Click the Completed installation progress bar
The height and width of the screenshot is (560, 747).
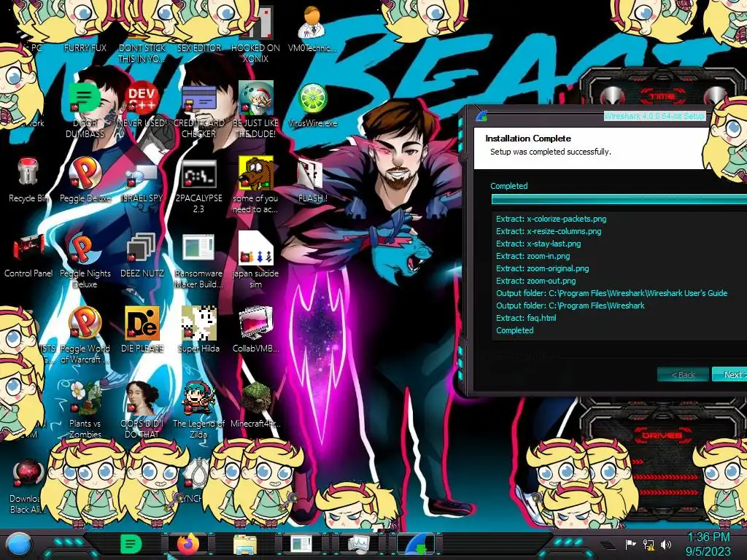pyautogui.click(x=619, y=199)
